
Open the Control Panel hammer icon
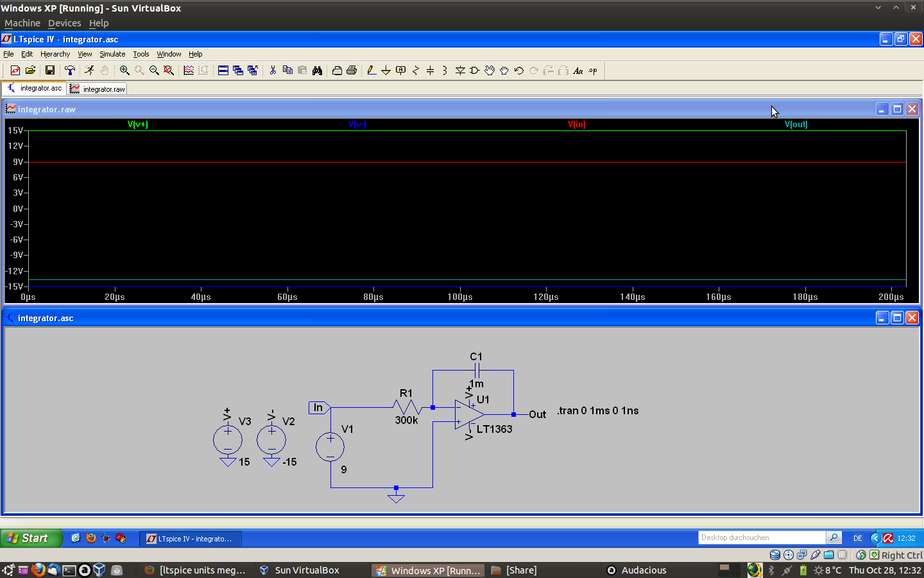[x=70, y=71]
